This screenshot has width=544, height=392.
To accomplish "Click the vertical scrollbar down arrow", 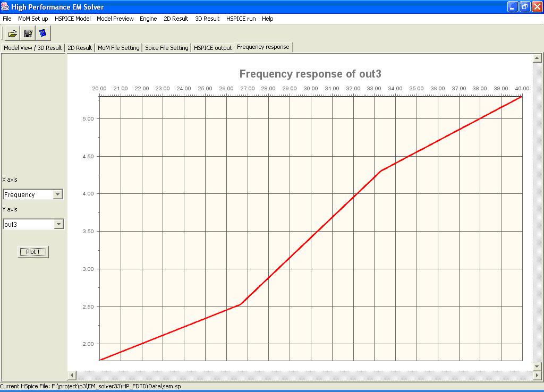I will coord(537,367).
